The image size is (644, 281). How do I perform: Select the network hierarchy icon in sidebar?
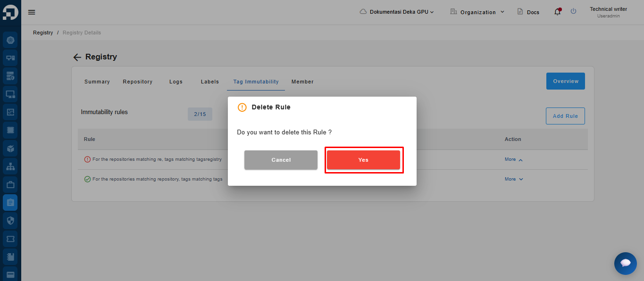click(x=10, y=166)
